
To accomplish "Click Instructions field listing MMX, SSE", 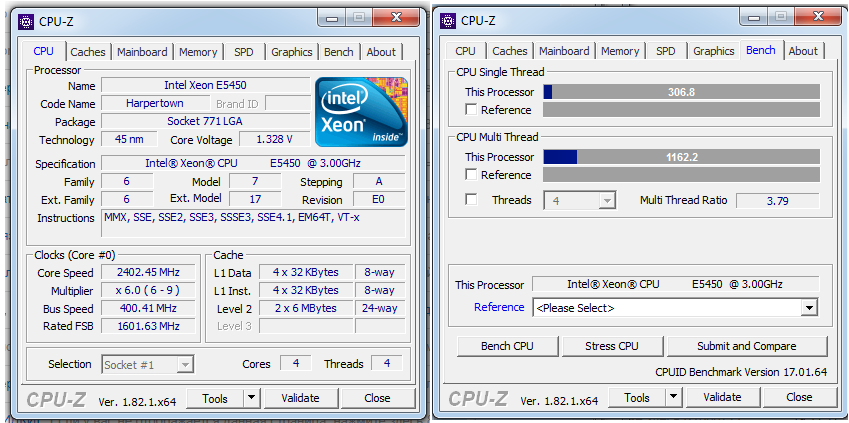I will pos(253,224).
